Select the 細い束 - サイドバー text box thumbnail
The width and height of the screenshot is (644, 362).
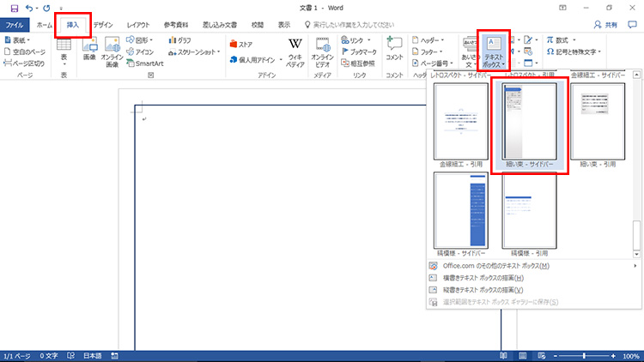[x=529, y=124]
